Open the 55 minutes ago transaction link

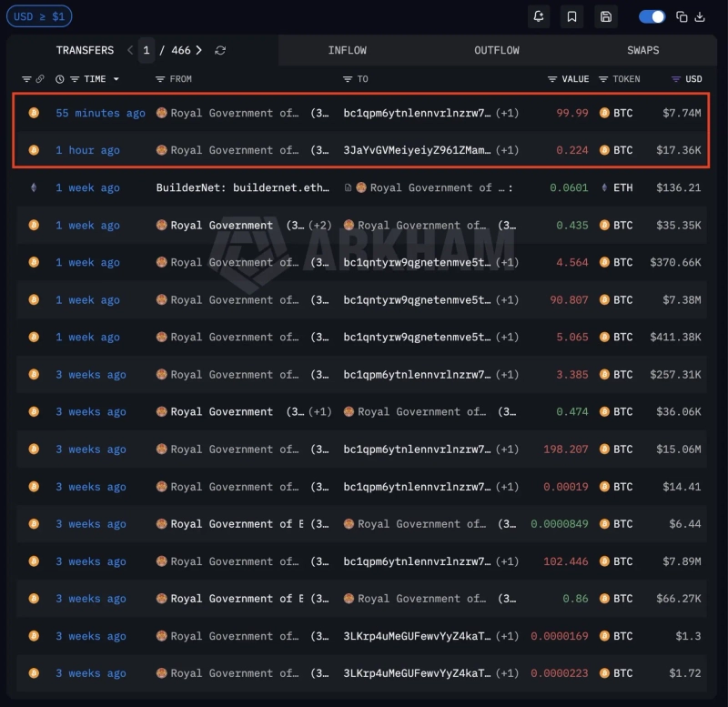pyautogui.click(x=100, y=113)
